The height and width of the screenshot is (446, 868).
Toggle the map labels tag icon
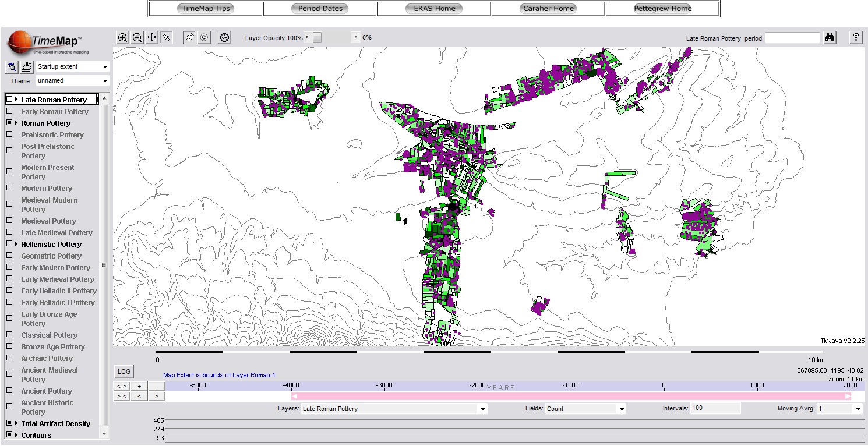point(189,37)
